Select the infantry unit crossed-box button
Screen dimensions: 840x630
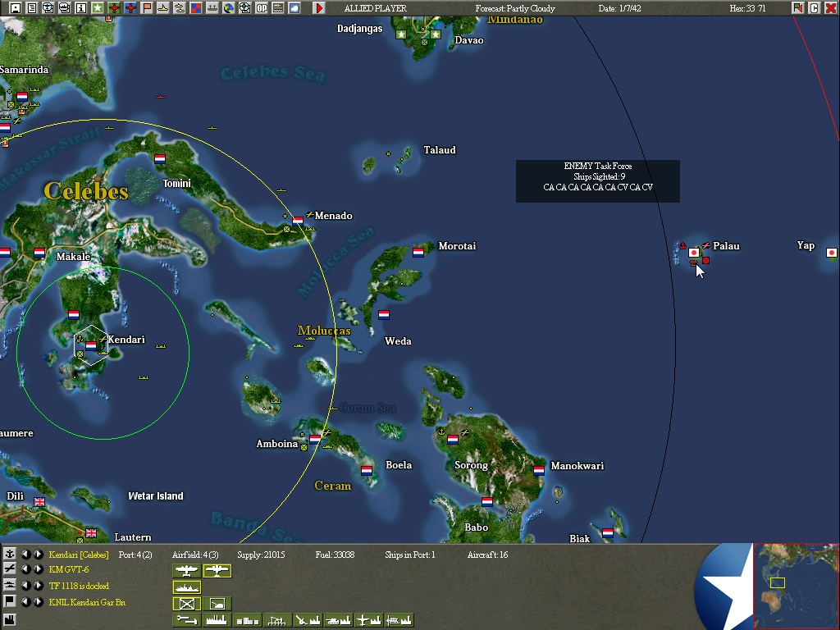pyautogui.click(x=186, y=604)
